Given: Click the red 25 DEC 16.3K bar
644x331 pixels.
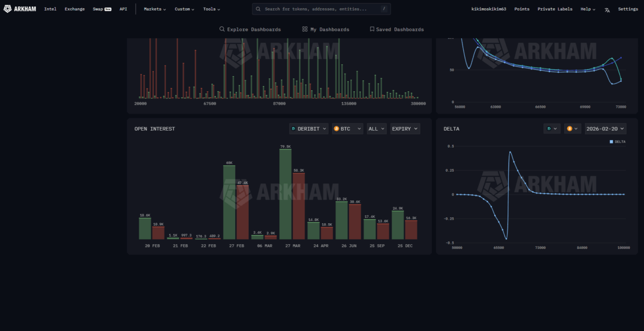Looking at the screenshot, I should [x=411, y=230].
